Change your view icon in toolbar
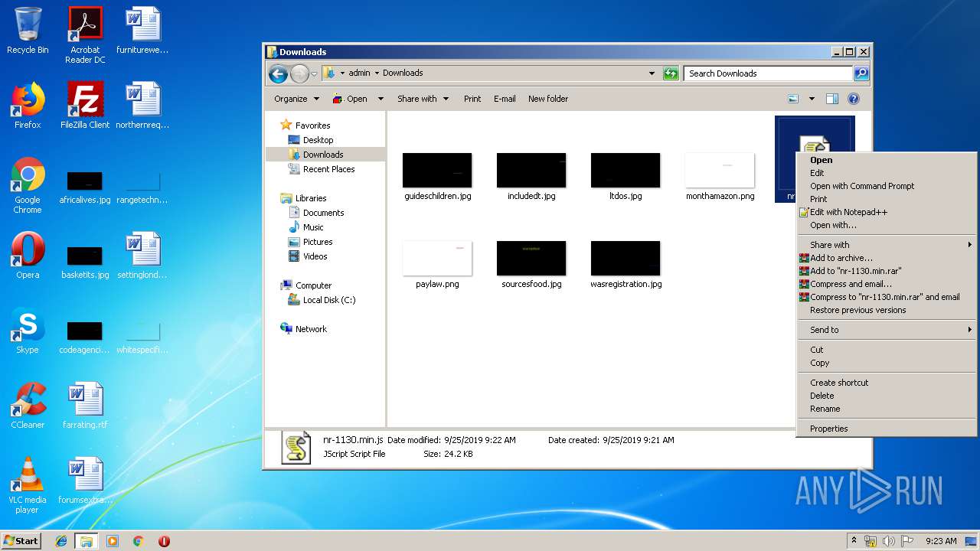This screenshot has height=551, width=980. pyautogui.click(x=793, y=99)
